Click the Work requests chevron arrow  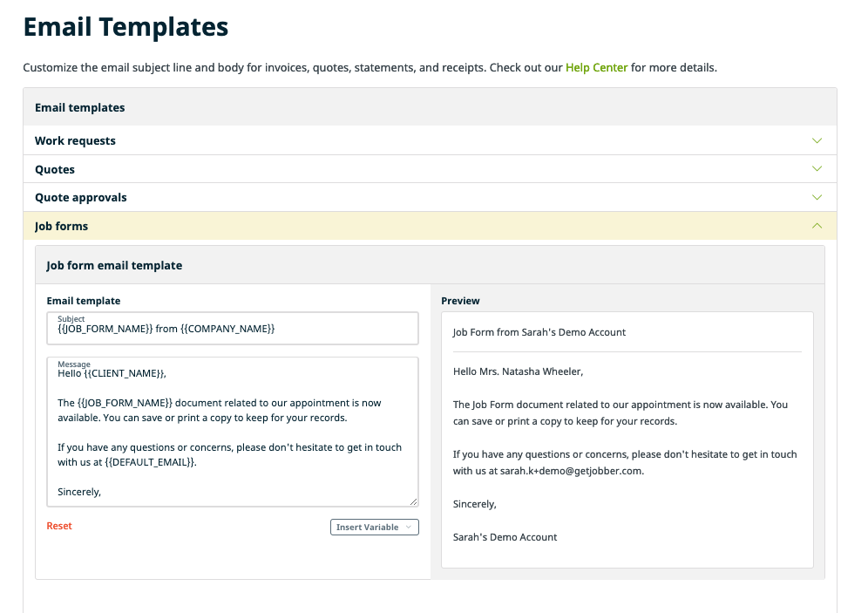point(817,140)
